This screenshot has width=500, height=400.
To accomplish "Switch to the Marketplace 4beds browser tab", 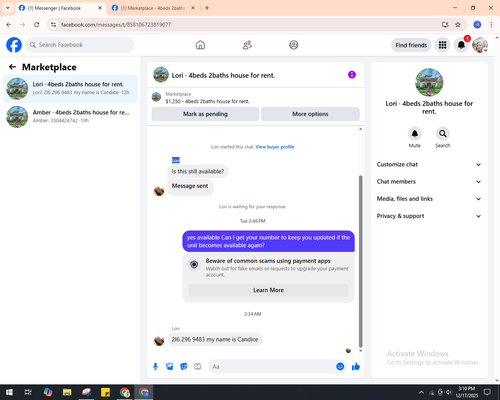I will tap(153, 8).
